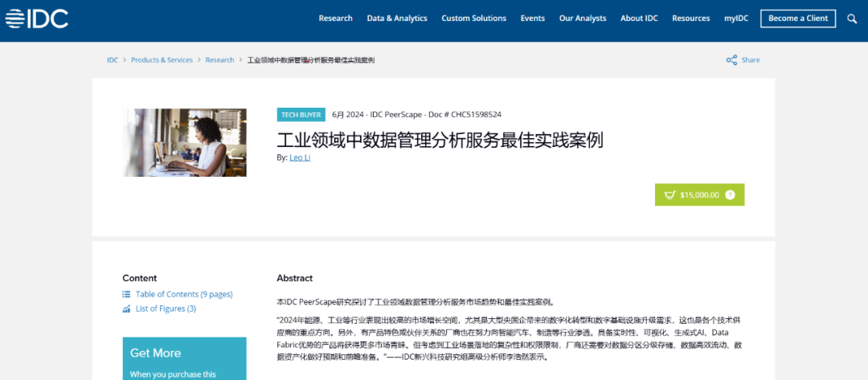Click the report thumbnail image
This screenshot has height=380, width=868.
coord(184,142)
